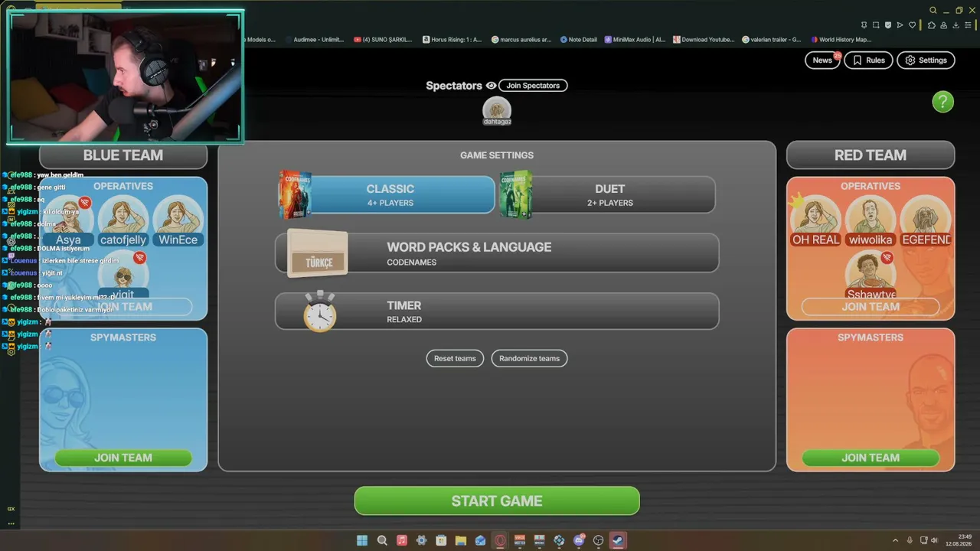Open browser ad-blocker shield icon

tap(888, 24)
